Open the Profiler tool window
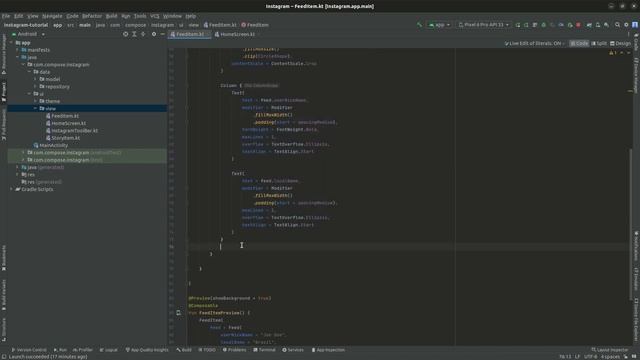 pos(83,350)
